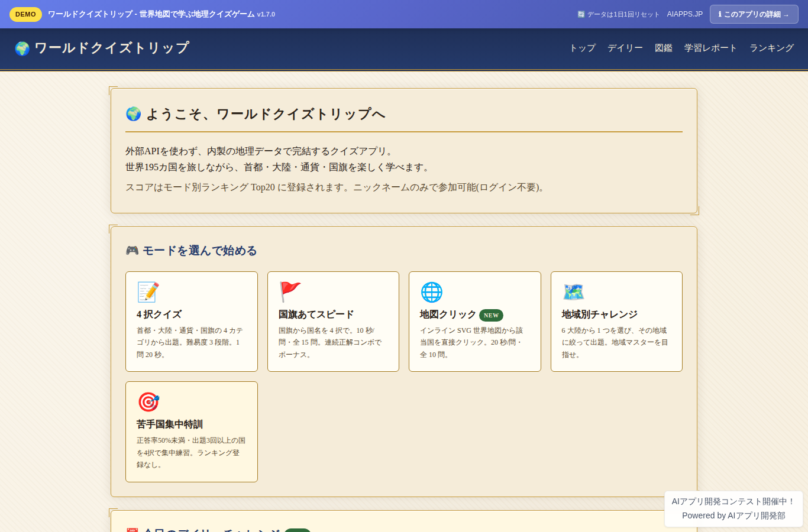The height and width of the screenshot is (532, 808).
Task: Click the 外部APIを使わず intro sentence
Action: 259,151
